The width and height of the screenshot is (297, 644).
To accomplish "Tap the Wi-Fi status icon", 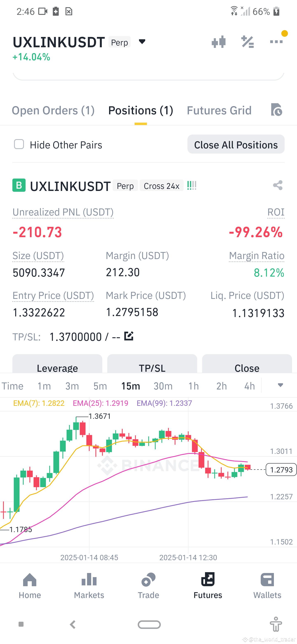I will (234, 11).
